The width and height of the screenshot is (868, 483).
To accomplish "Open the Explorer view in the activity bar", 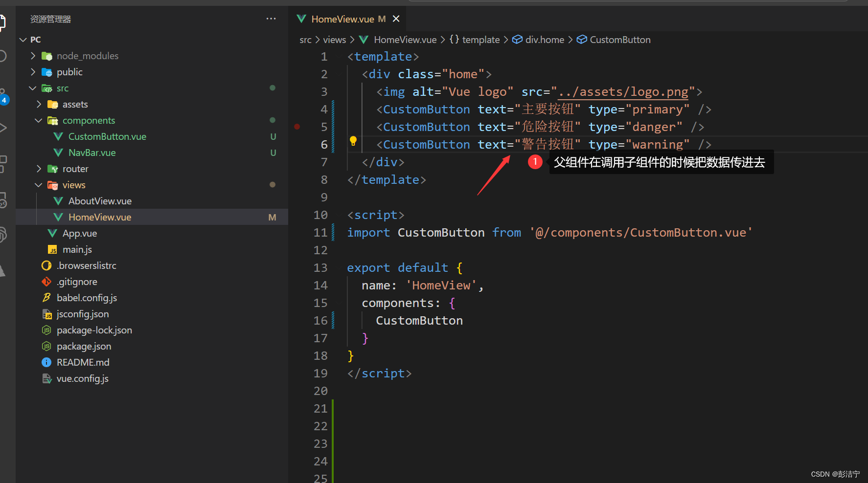I will point(3,22).
